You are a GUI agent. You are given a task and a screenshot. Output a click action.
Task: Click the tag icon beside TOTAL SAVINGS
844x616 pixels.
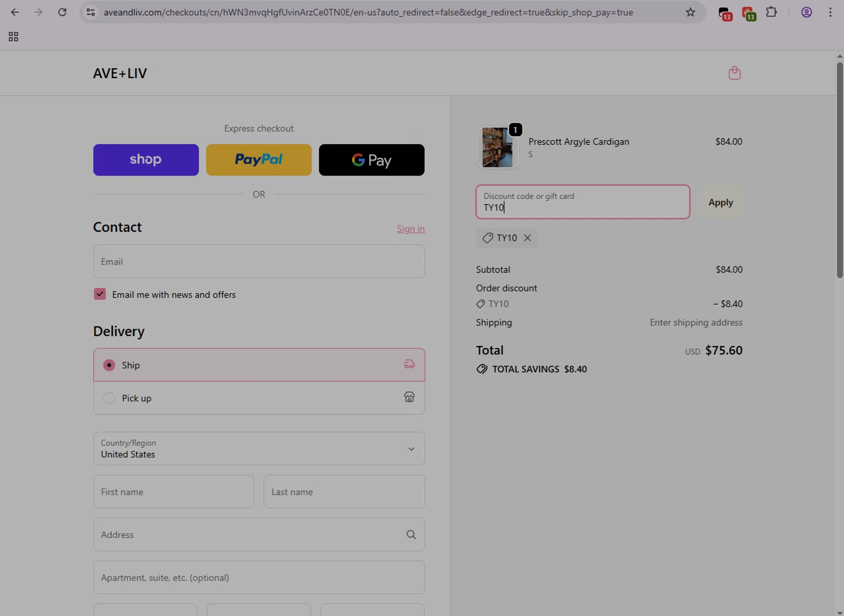point(482,369)
